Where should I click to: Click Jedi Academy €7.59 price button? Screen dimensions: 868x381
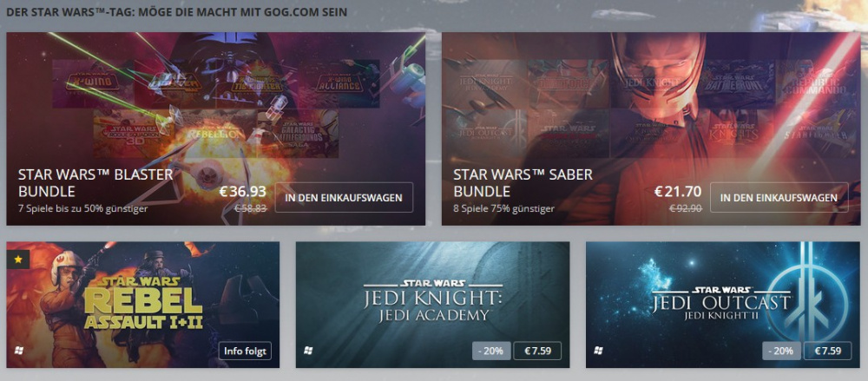click(x=537, y=351)
